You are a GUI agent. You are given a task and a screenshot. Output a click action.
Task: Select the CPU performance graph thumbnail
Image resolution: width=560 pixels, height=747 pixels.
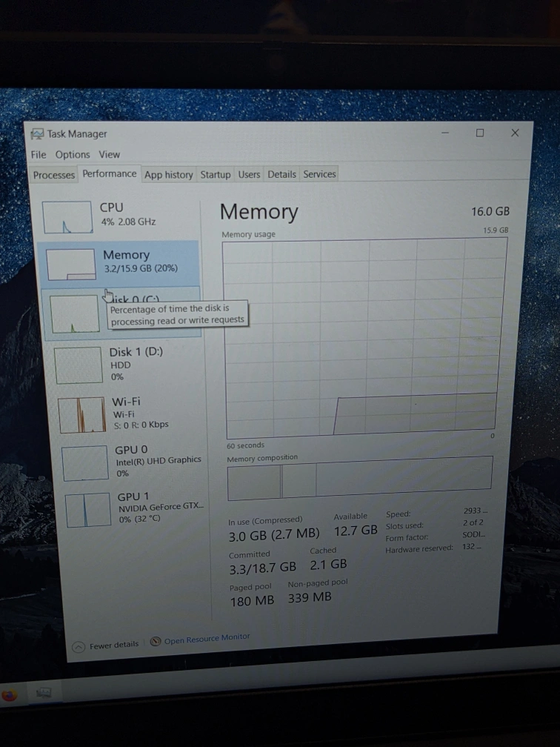tap(66, 216)
